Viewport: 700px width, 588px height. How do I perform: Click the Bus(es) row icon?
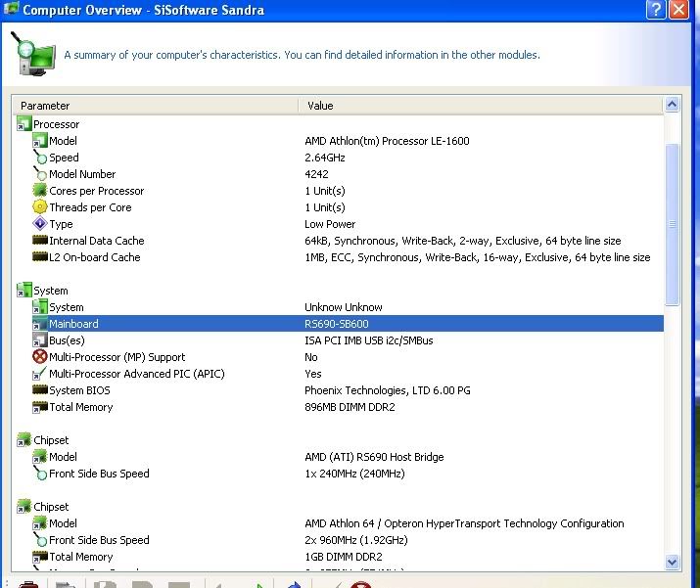pyautogui.click(x=40, y=340)
